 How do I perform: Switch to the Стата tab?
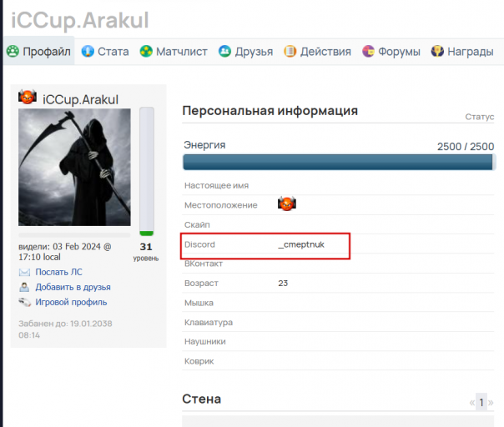pos(105,52)
